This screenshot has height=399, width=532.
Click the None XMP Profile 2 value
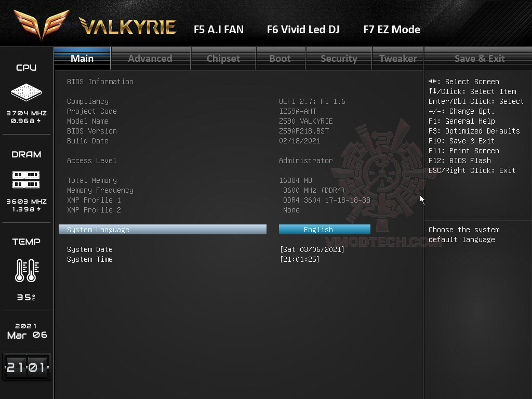point(291,210)
